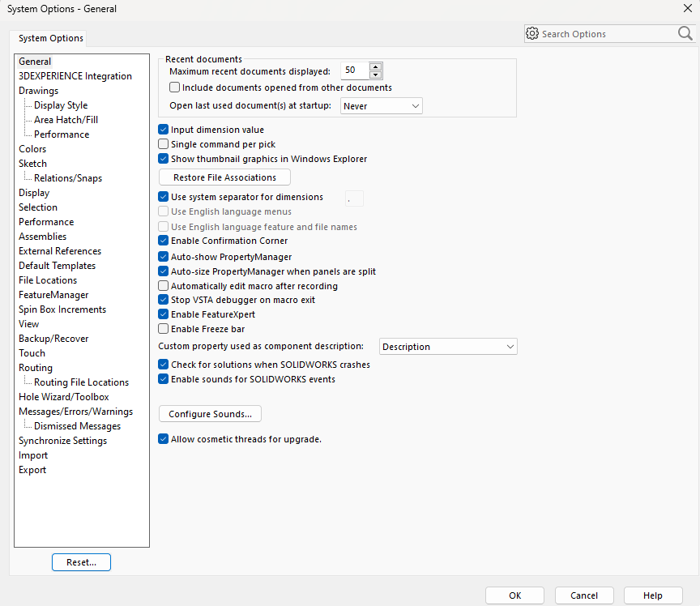Toggle Input dimension value checkbox
This screenshot has width=700, height=606.
coord(164,130)
